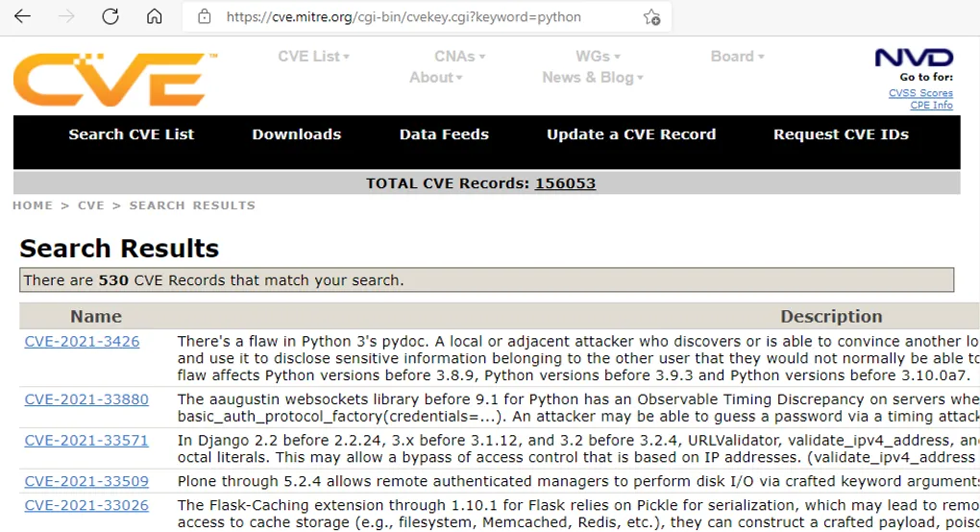Viewport: 980px width, 532px height.
Task: Click the padlock site info icon
Action: pos(204,16)
